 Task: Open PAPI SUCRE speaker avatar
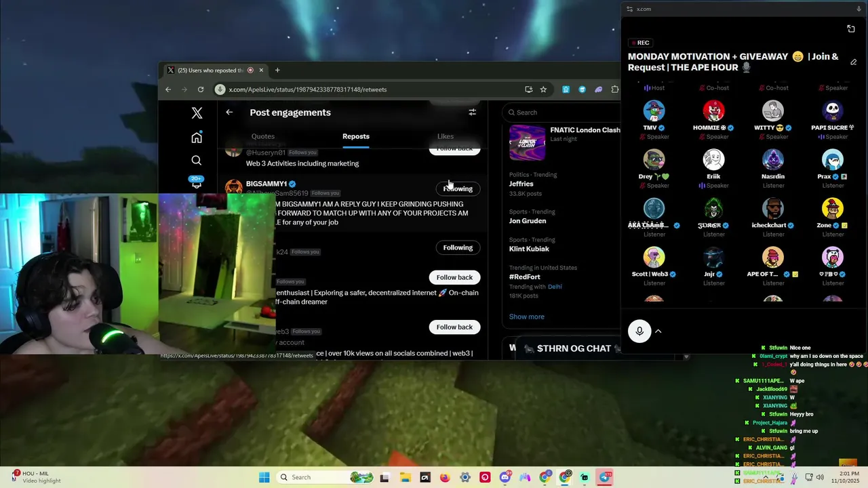pyautogui.click(x=833, y=110)
